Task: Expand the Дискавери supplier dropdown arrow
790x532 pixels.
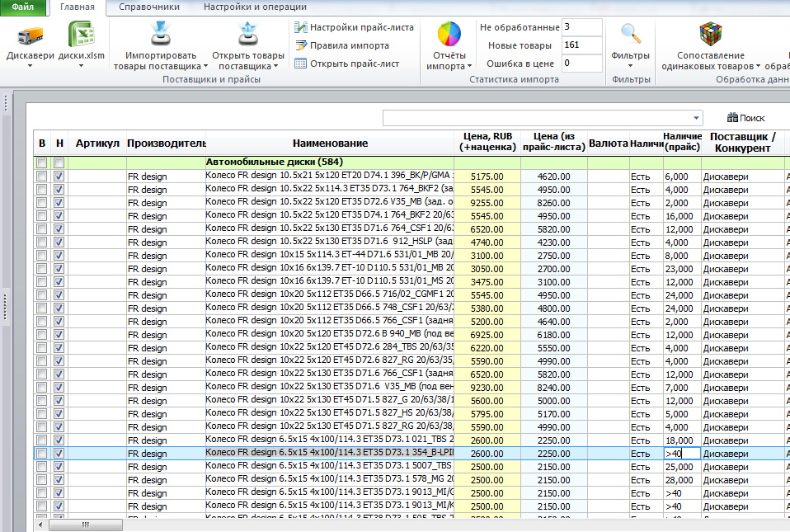Action: pyautogui.click(x=30, y=66)
